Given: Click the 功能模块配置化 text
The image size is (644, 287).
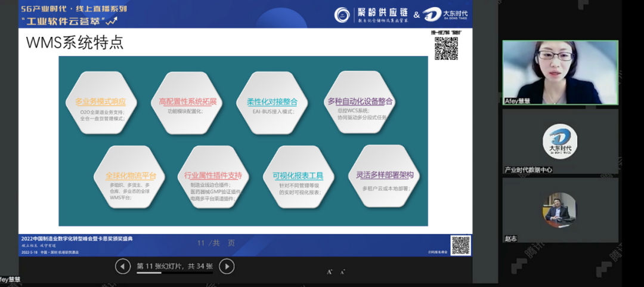Looking at the screenshot, I should (185, 111).
